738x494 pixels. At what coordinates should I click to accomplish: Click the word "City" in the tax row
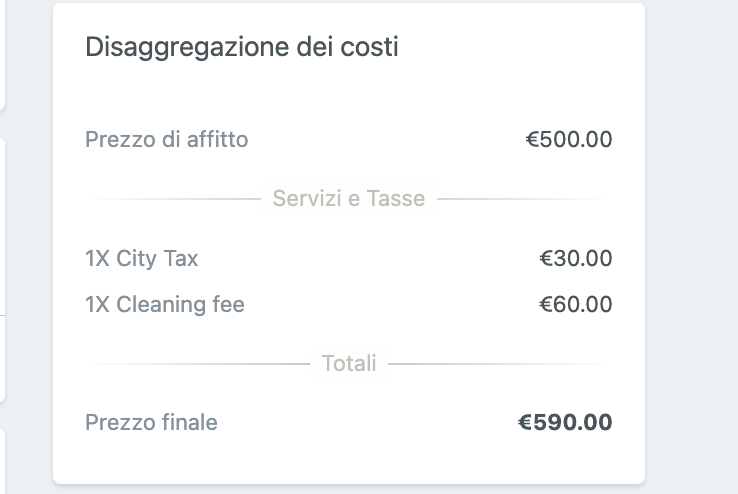(135, 259)
